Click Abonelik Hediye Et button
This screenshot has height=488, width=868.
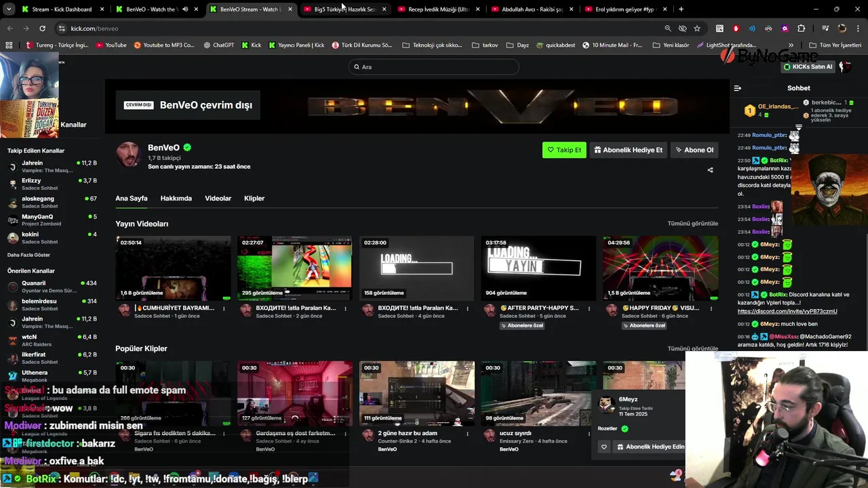coord(628,150)
